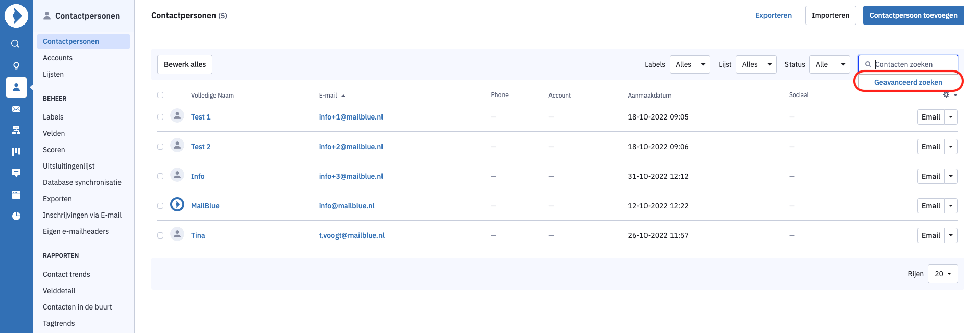The width and height of the screenshot is (980, 333).
Task: Check the box for Test 2
Action: pyautogui.click(x=160, y=147)
